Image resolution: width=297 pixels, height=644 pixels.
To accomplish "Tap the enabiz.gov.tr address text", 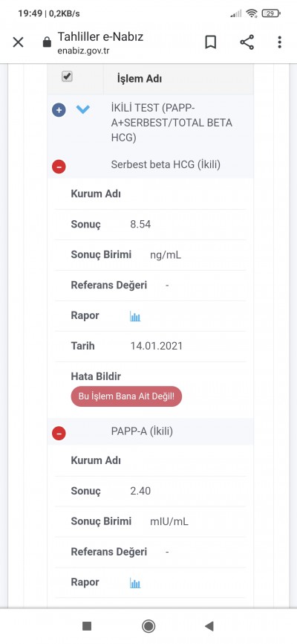I will 83,51.
